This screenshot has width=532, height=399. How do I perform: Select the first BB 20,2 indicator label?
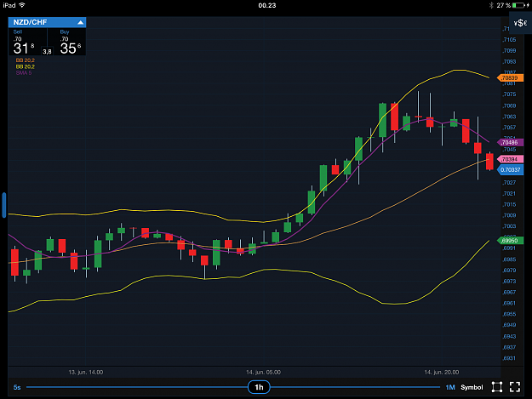click(x=25, y=60)
